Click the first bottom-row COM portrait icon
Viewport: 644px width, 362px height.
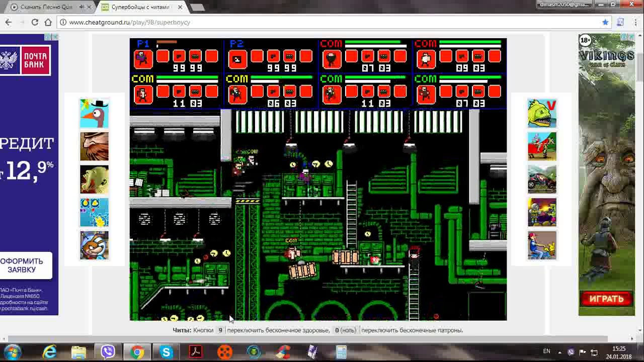pyautogui.click(x=143, y=94)
